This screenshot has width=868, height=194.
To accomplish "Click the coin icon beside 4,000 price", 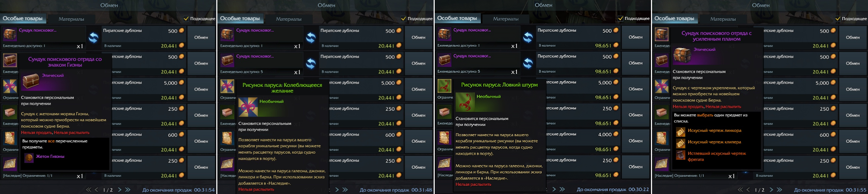I will [616, 134].
